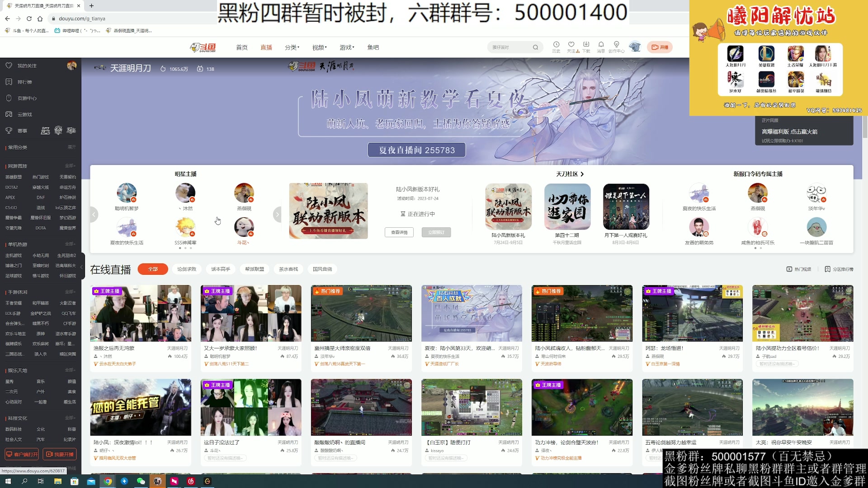
Task: Click the Douyu shark mascot avatar icon
Action: 635,46
